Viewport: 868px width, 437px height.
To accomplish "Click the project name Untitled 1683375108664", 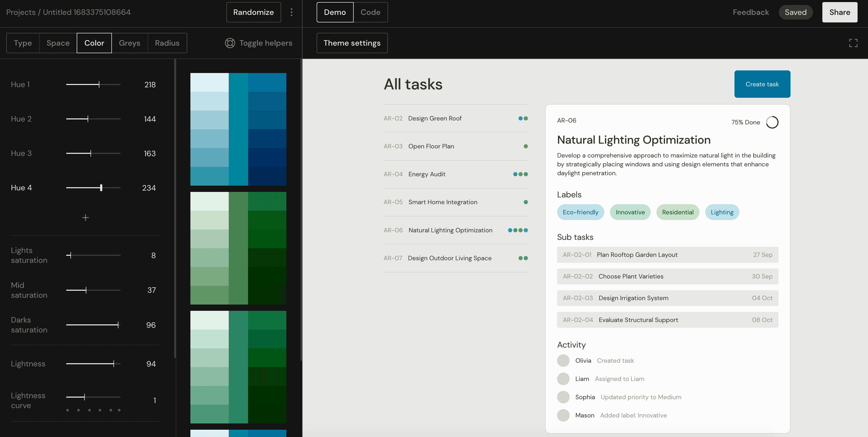I will point(87,12).
